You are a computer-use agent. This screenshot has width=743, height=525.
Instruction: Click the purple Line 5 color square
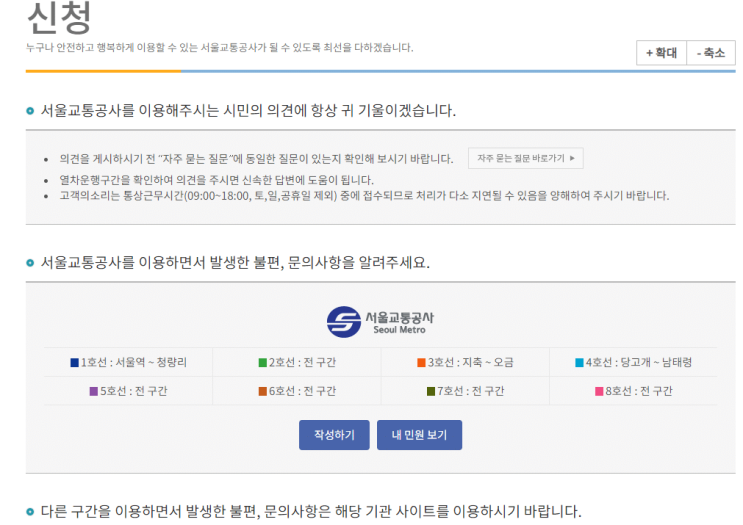(94, 391)
